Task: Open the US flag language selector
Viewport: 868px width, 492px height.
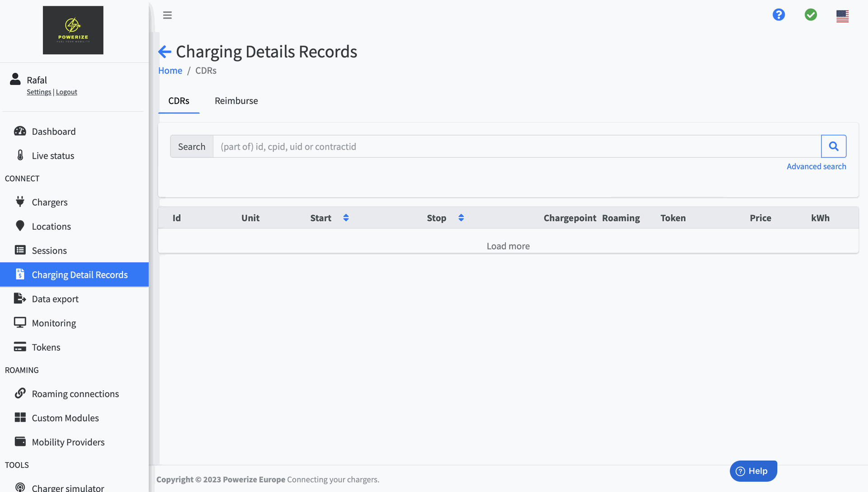Action: pyautogui.click(x=842, y=16)
